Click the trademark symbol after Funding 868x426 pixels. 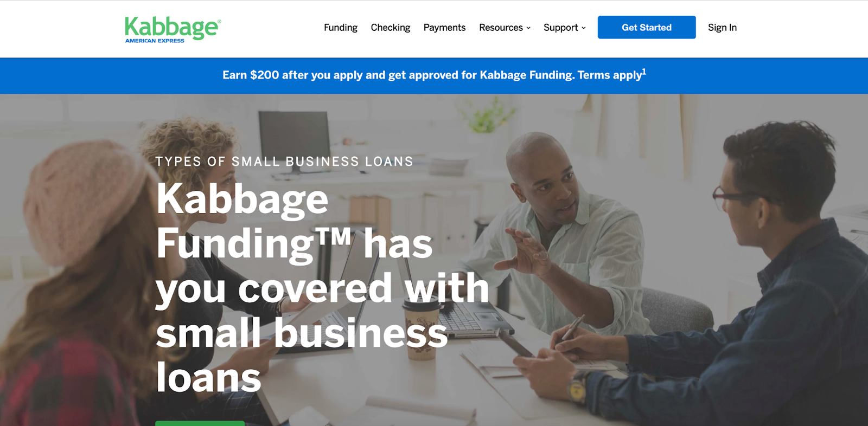pos(334,237)
